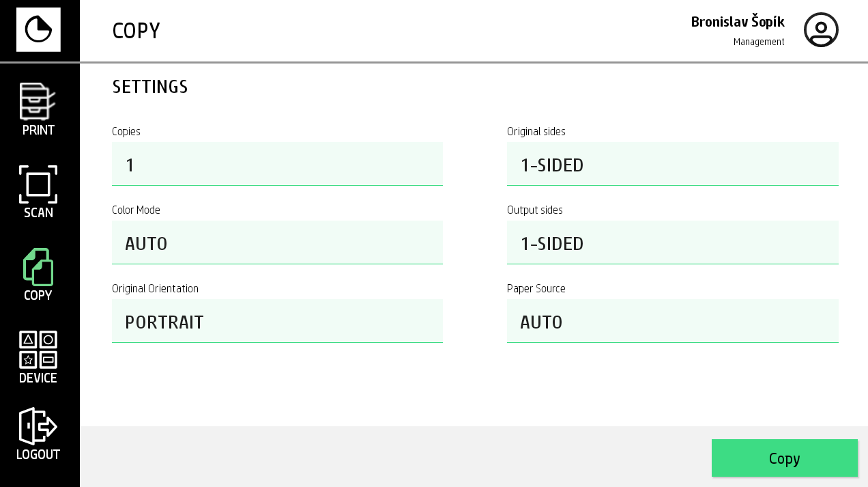Click the Management role text
The image size is (868, 487).
(x=759, y=42)
